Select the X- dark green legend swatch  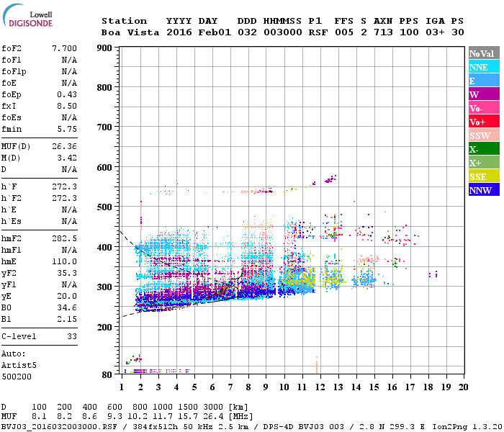coord(484,149)
